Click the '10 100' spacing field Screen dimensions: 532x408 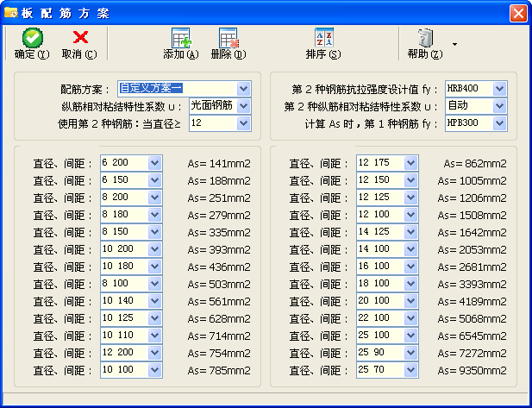(x=123, y=370)
